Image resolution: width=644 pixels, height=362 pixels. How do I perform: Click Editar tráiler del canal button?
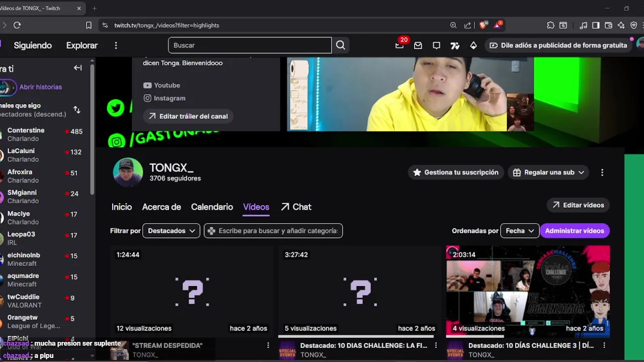coord(188,116)
